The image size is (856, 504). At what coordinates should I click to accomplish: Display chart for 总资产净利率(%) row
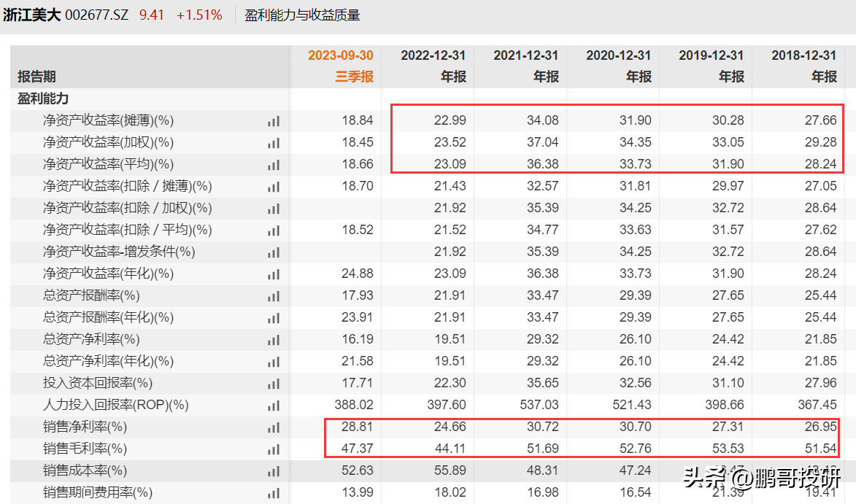click(274, 340)
